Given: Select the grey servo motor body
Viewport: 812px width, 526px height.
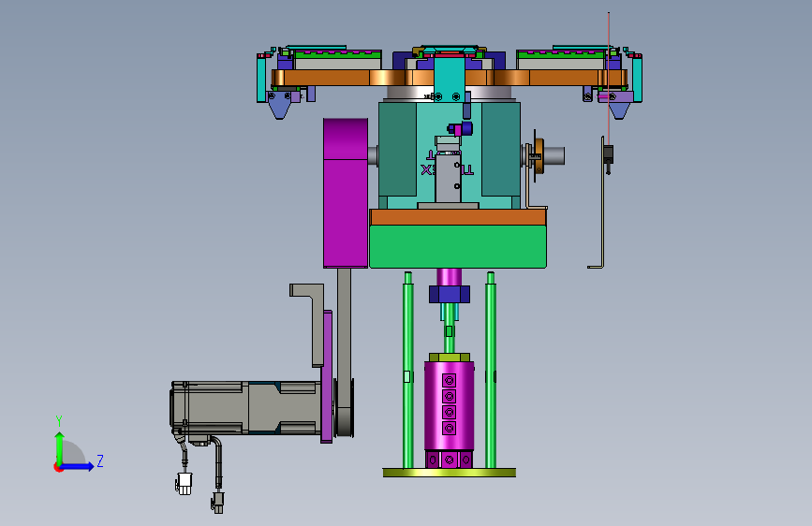Looking at the screenshot, I should (246, 407).
